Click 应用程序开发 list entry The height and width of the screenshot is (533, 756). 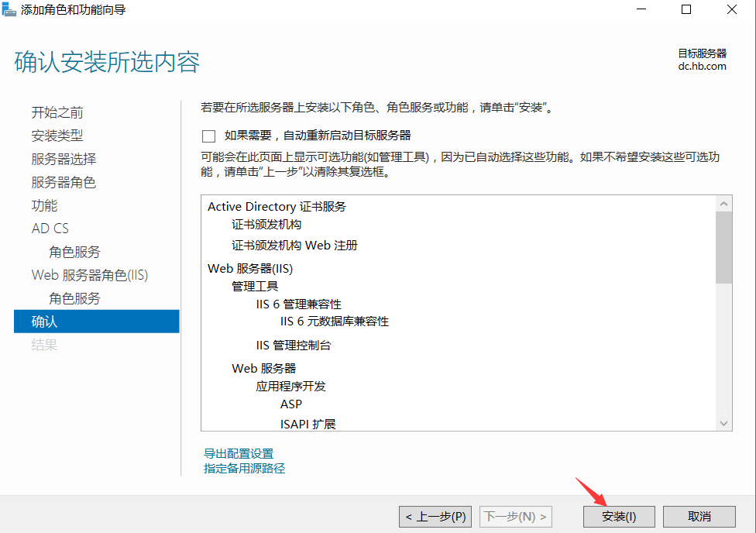coord(290,387)
